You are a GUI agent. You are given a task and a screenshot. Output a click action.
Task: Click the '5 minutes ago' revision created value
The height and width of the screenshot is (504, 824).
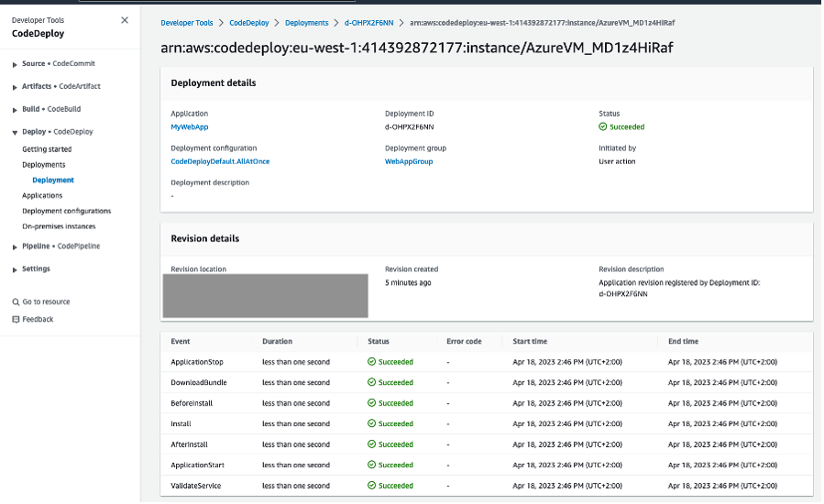[408, 283]
